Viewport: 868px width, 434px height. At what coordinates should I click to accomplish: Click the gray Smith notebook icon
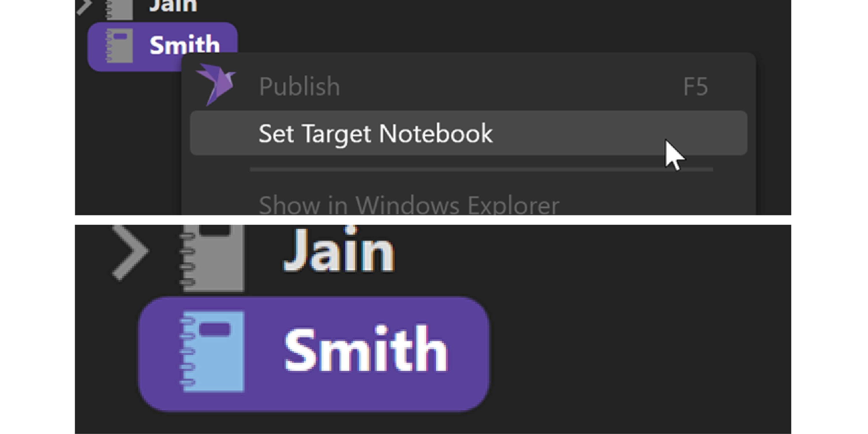[x=119, y=46]
